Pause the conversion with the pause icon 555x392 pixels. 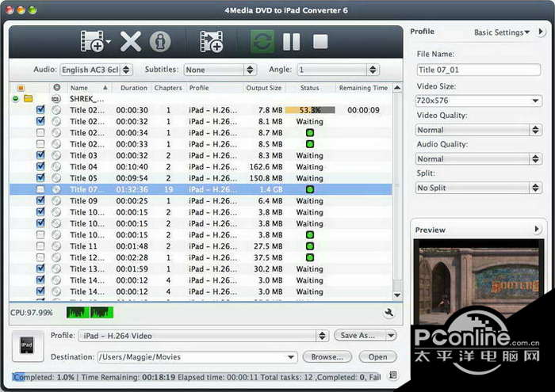(x=291, y=42)
